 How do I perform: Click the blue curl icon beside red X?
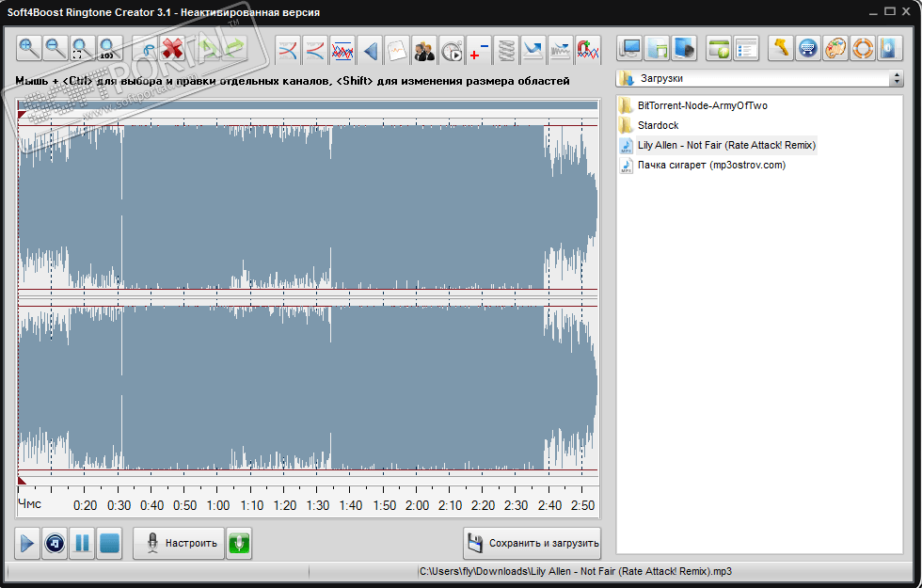tap(147, 49)
